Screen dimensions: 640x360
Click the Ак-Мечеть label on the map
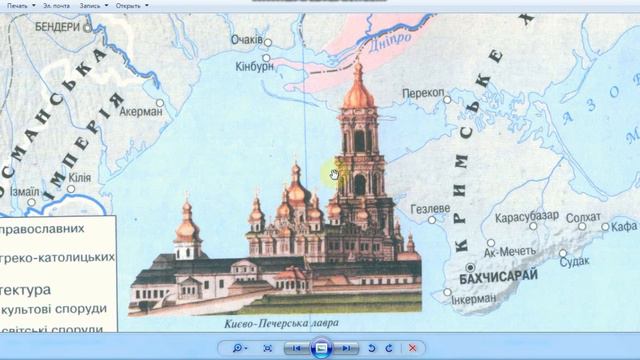coord(510,252)
